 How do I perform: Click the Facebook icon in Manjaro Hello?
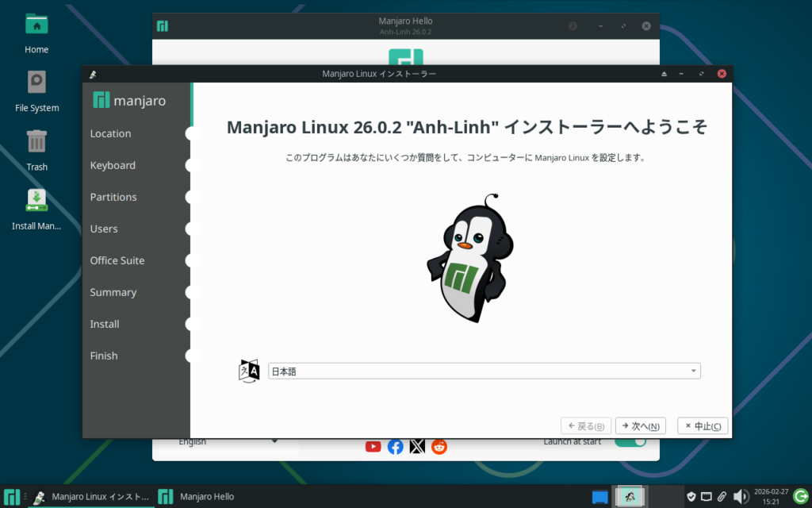[395, 446]
